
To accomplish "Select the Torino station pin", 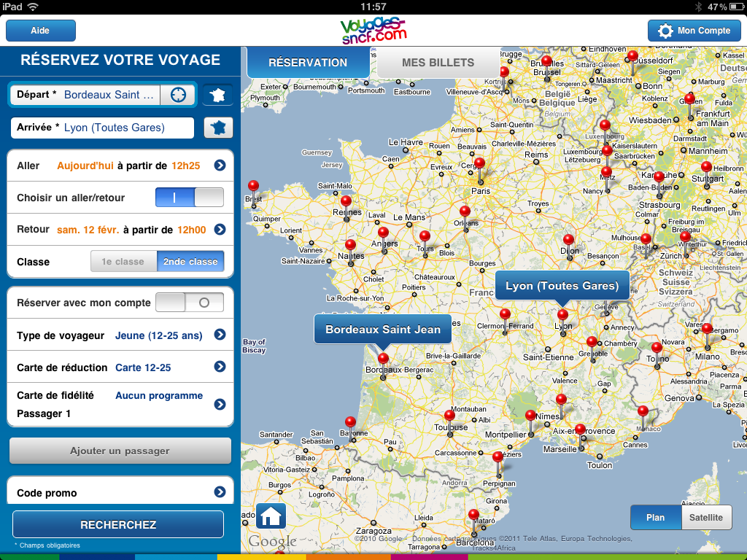I will pos(657,354).
